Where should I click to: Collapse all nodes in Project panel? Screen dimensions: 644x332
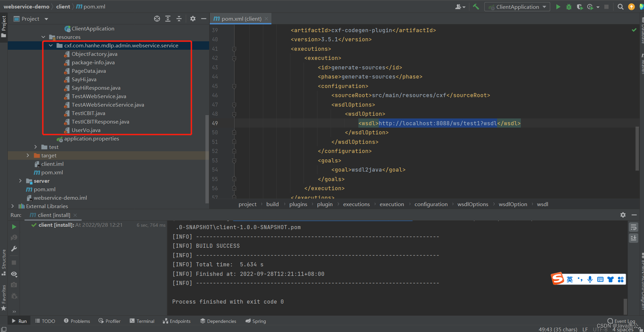point(179,19)
